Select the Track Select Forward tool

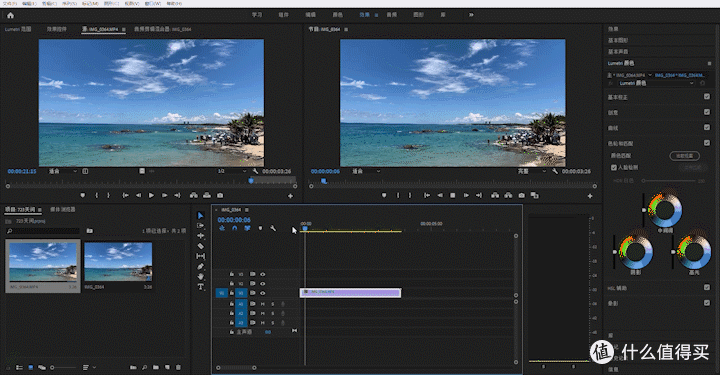pos(201,226)
